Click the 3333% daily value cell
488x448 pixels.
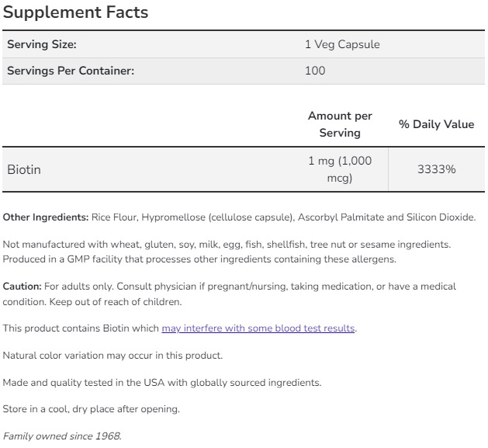tap(436, 169)
